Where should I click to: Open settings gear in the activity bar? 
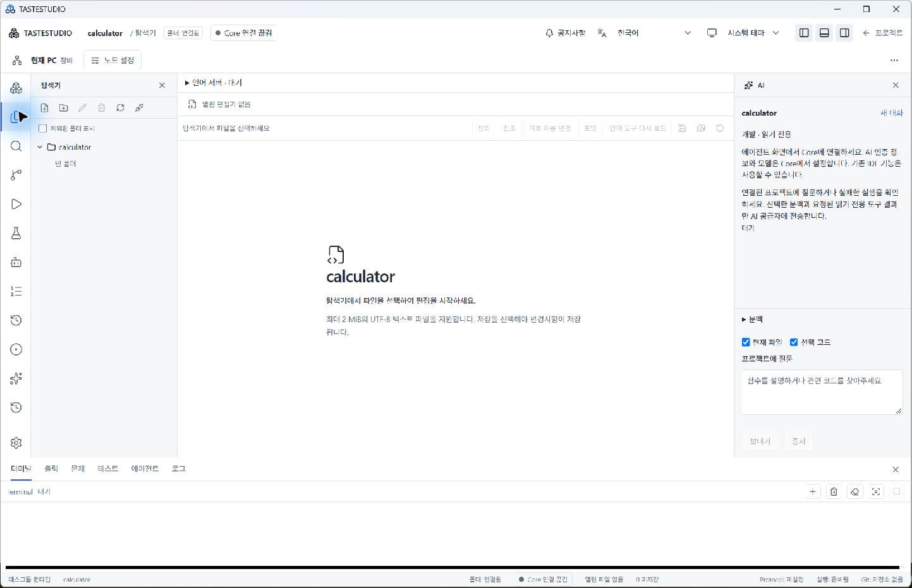(16, 443)
